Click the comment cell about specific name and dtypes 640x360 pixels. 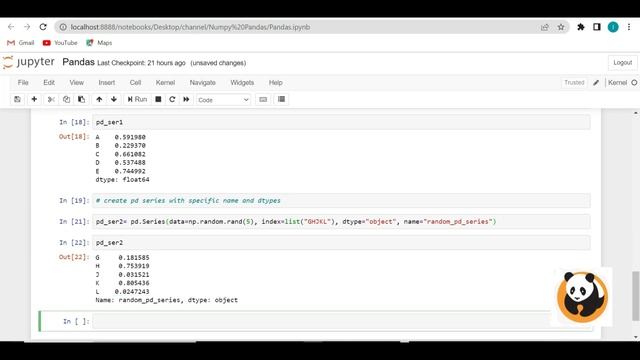coord(341,200)
